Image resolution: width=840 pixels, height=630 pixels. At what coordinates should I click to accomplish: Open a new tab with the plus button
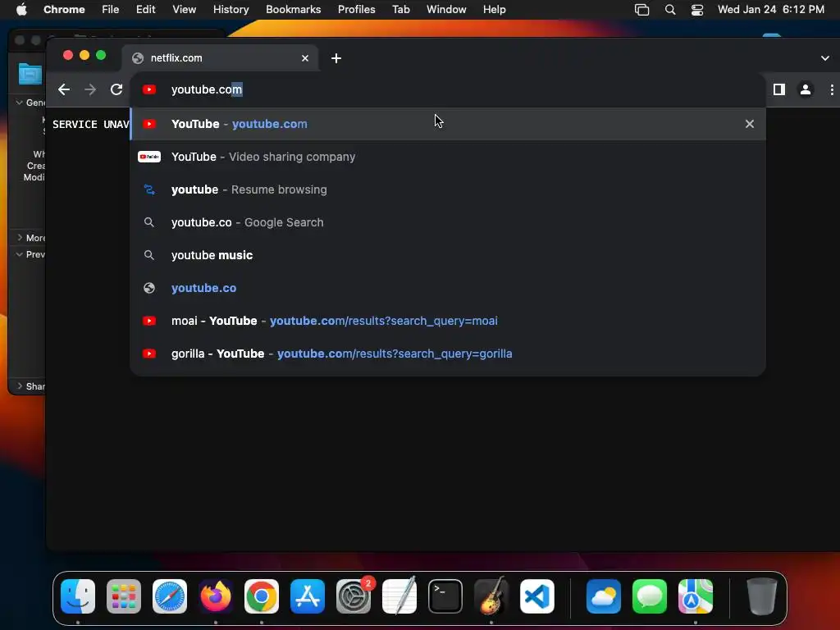[x=336, y=58]
